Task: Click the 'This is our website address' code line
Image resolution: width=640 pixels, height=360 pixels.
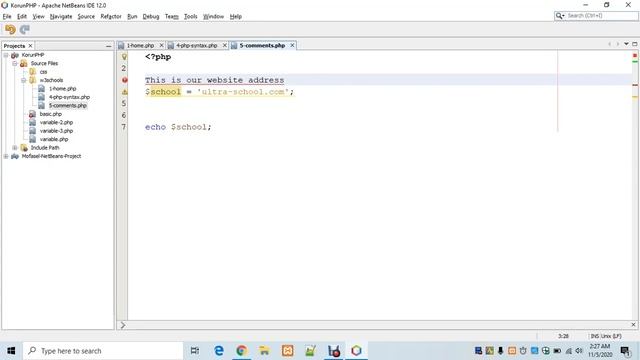Action: (x=214, y=80)
